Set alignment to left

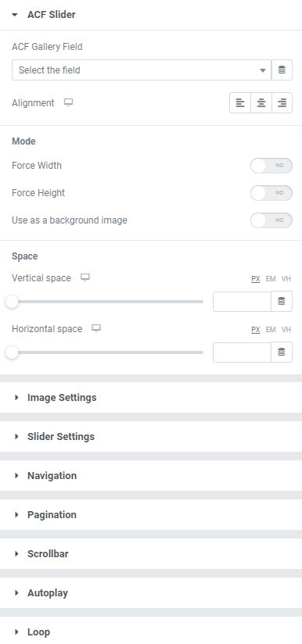click(x=240, y=102)
